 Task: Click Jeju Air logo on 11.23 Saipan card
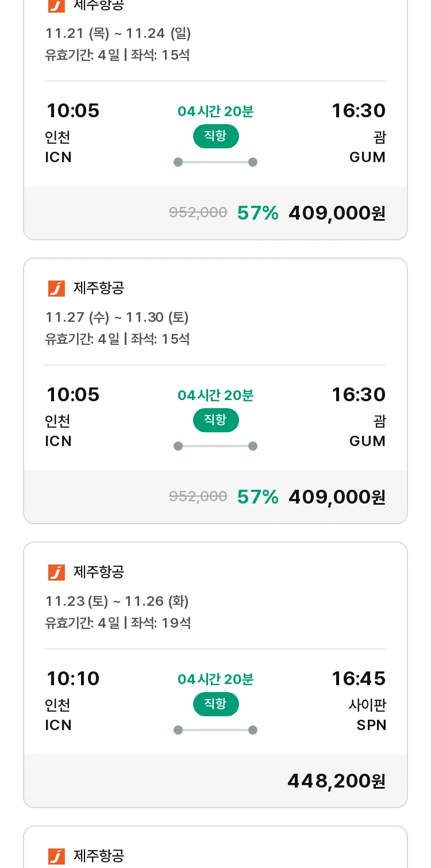pos(56,572)
